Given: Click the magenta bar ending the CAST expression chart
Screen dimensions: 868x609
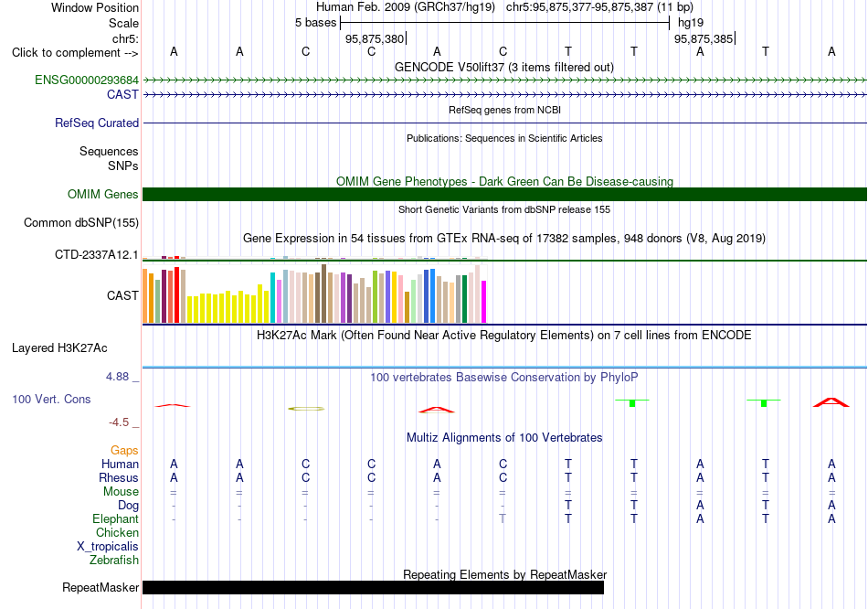Looking at the screenshot, I should 484,302.
